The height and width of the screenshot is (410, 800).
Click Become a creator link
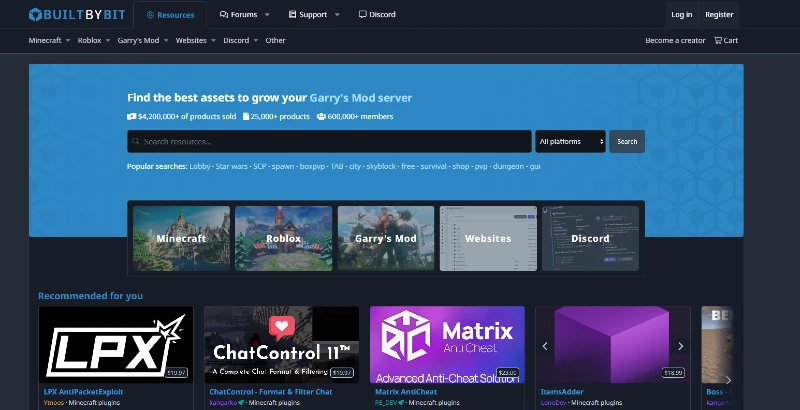point(675,40)
